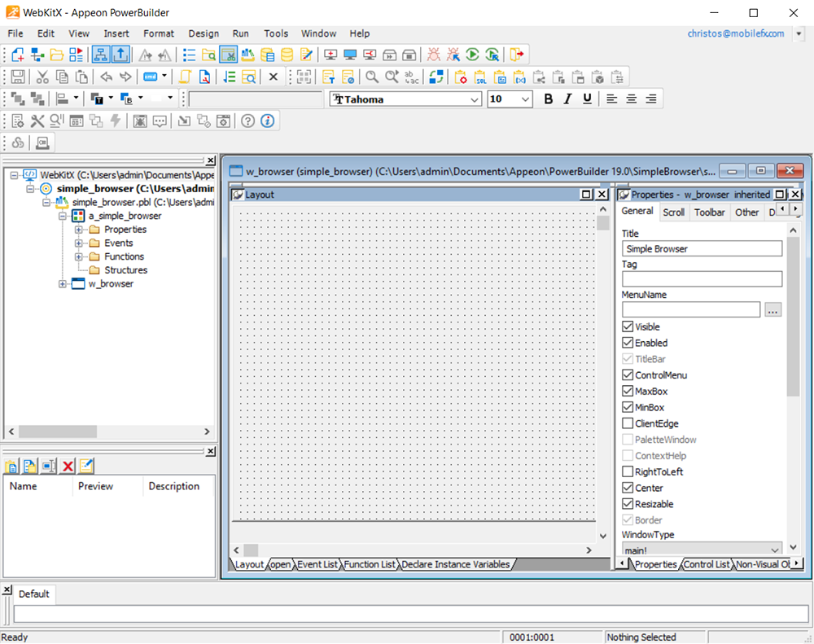Image resolution: width=814 pixels, height=644 pixels.
Task: Click the Find magnifying glass icon
Action: pyautogui.click(x=372, y=77)
